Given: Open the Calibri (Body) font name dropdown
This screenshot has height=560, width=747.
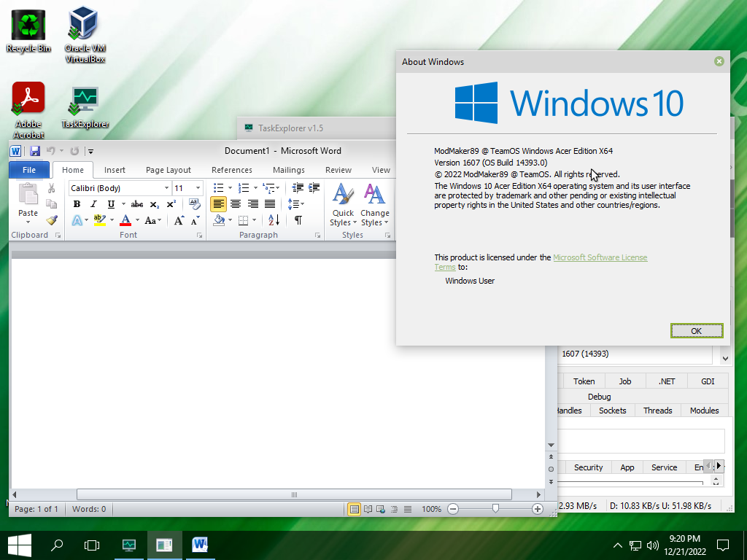Looking at the screenshot, I should tap(166, 188).
